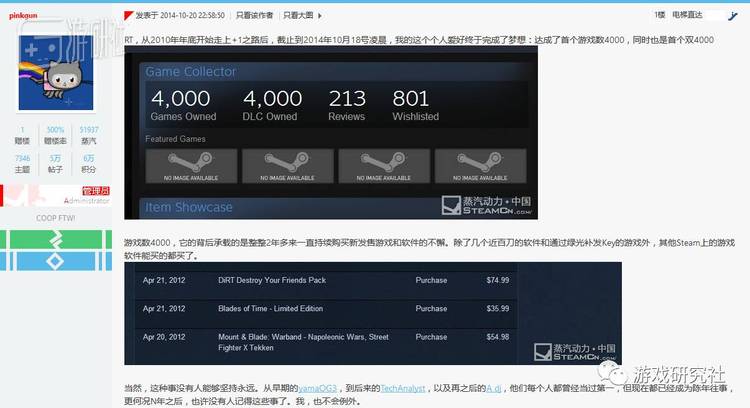This screenshot has width=750, height=408.
Task: Expand the 只看大图 dropdown arrow
Action: [x=317, y=16]
